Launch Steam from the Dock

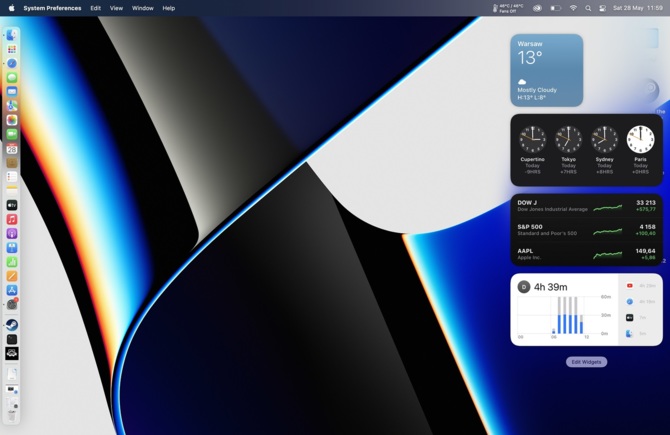12,325
